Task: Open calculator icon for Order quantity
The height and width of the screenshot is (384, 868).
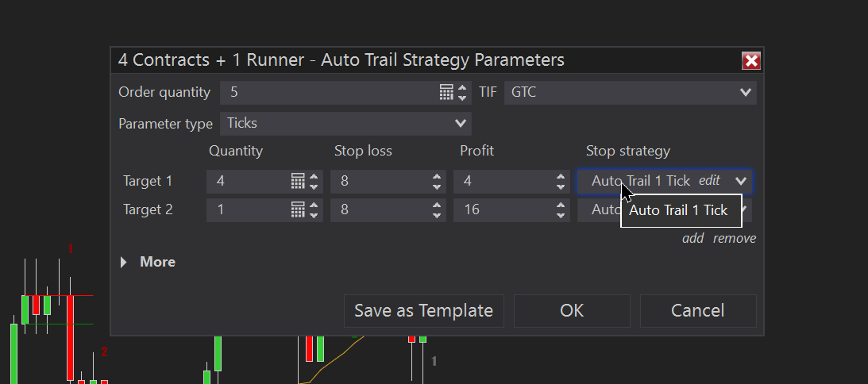Action: click(x=446, y=93)
